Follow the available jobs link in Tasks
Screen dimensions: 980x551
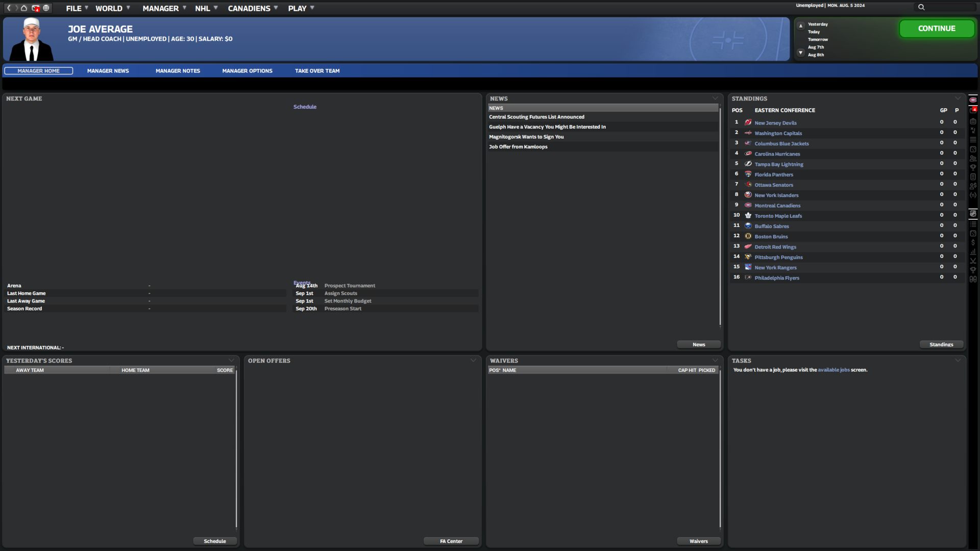pos(834,370)
